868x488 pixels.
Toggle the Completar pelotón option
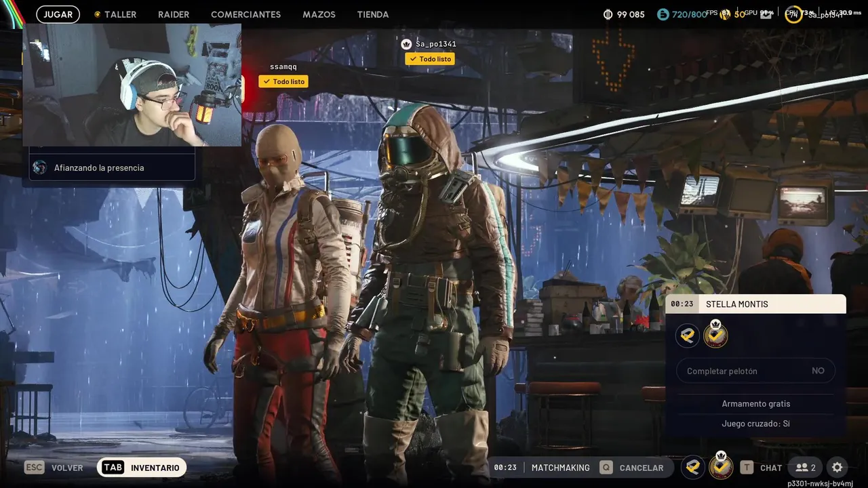(755, 371)
